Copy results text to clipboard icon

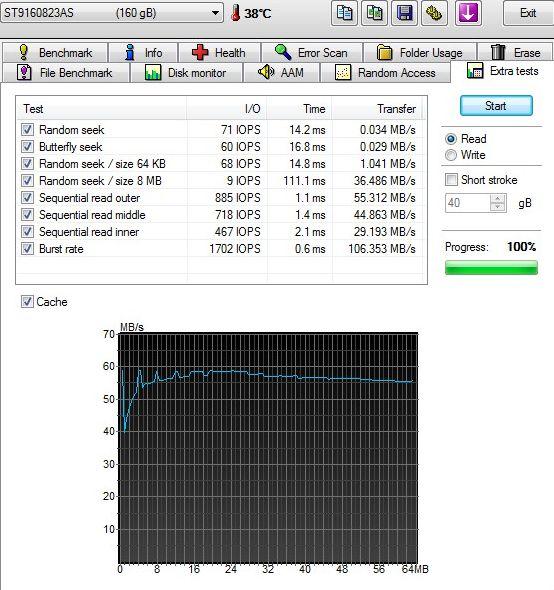point(344,13)
